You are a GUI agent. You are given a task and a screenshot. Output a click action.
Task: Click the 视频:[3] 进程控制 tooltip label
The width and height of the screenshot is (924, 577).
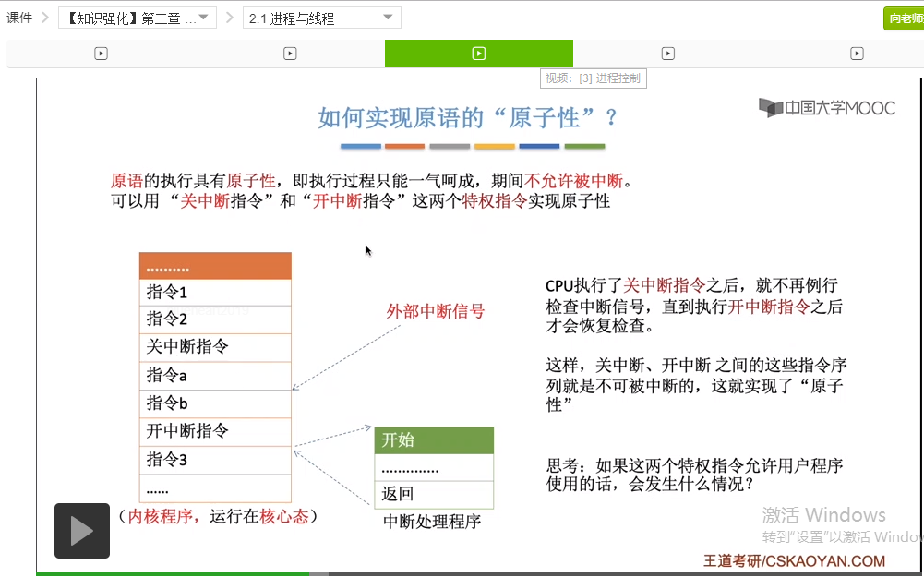(x=593, y=78)
